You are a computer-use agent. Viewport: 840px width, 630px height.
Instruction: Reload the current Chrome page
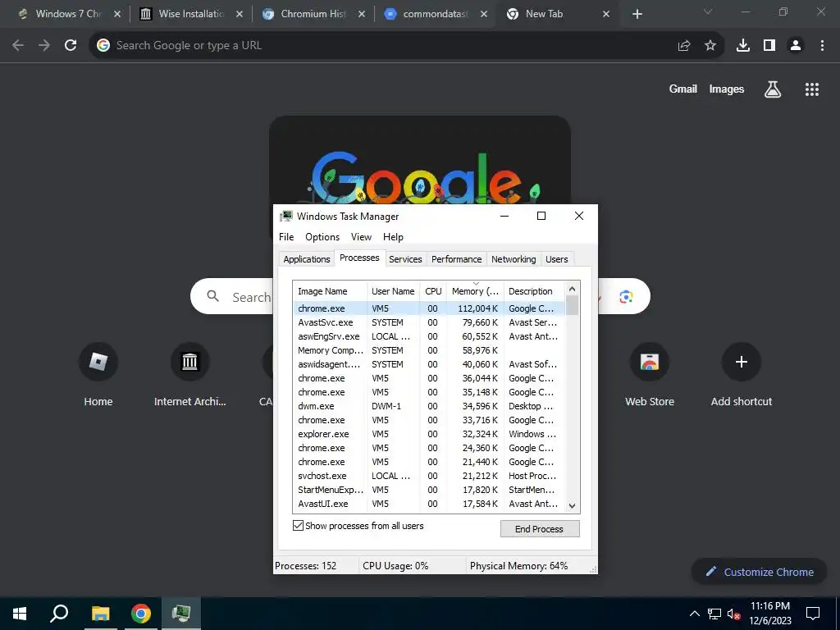pyautogui.click(x=71, y=46)
